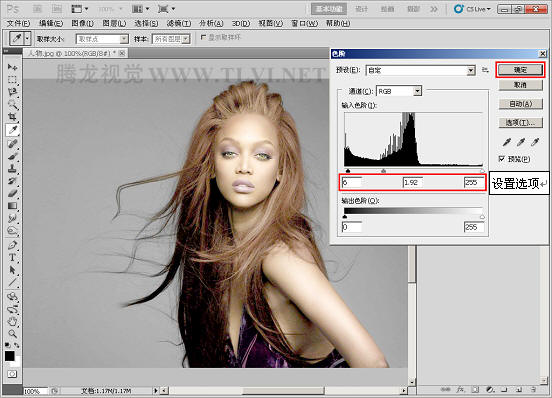552x398 pixels.
Task: Open the 选择(S) menu
Action: 146,23
